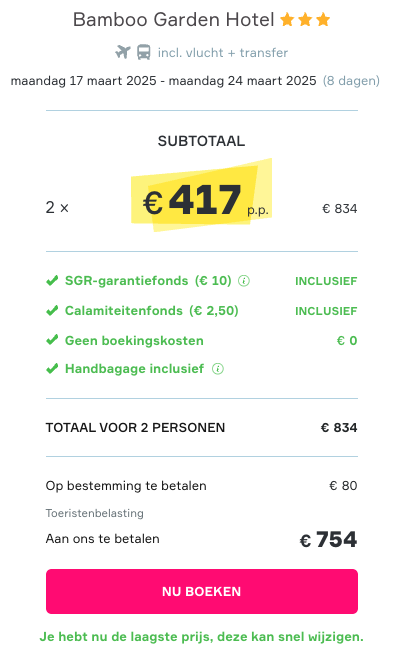Click the Toeristenbelasting note
The image size is (396, 661).
94,513
